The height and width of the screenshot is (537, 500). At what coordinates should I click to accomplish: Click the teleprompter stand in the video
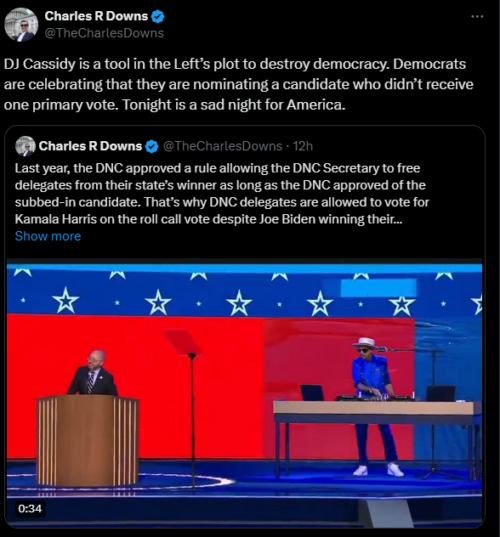coord(191,409)
